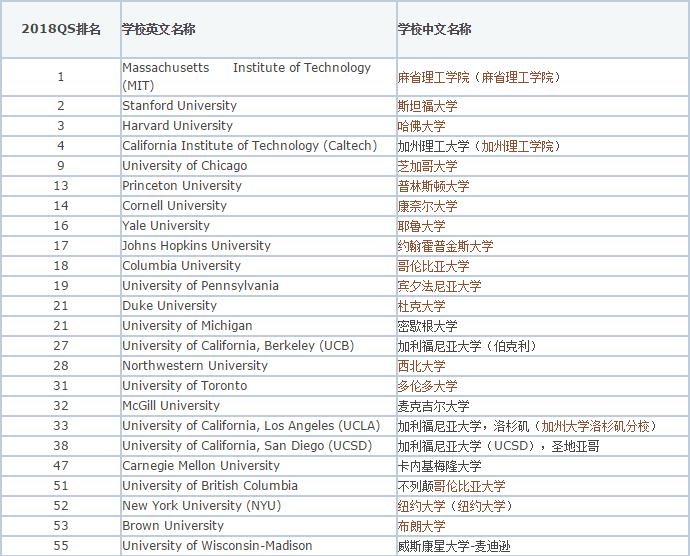Select the Princeton University cell
Viewport: 690px width, 556px height.
tap(259, 185)
